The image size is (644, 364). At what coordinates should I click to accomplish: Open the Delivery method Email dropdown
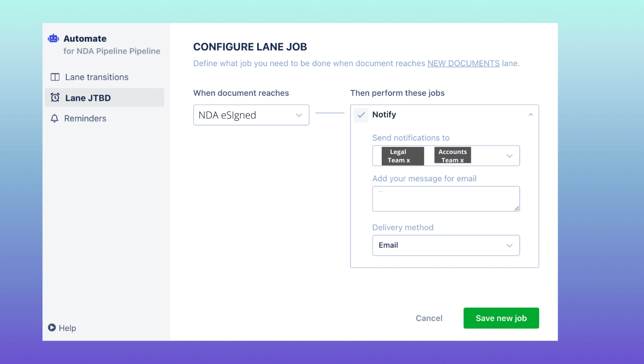(x=446, y=245)
